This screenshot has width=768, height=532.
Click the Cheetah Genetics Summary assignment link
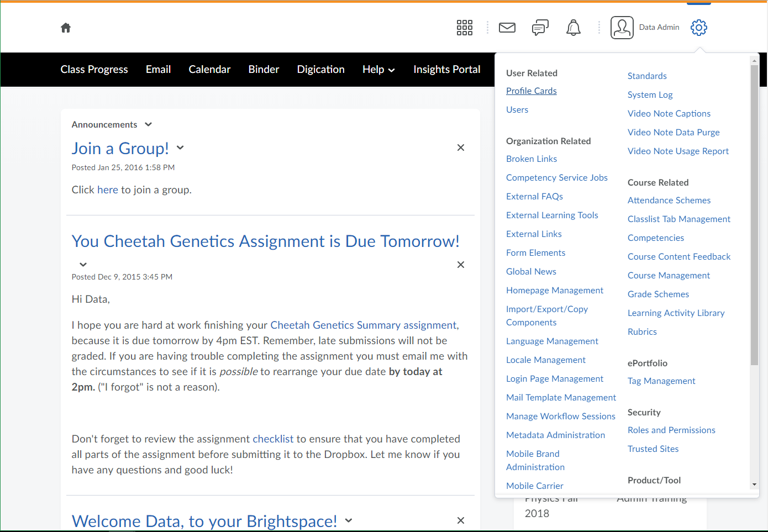coord(363,325)
